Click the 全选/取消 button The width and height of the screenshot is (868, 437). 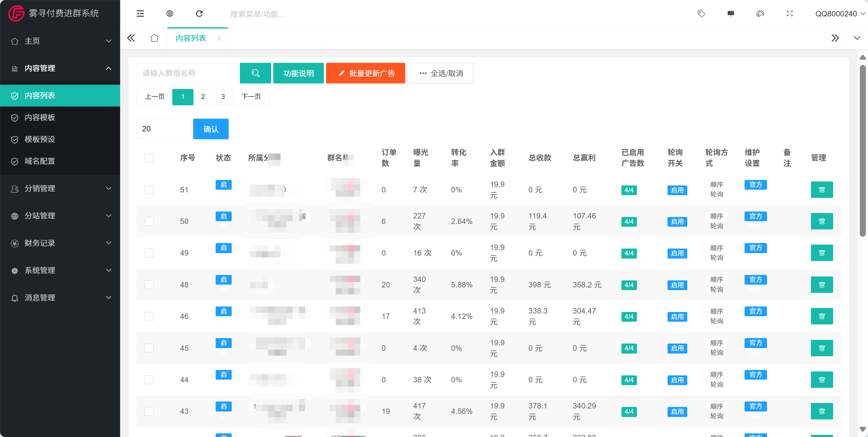[x=440, y=73]
